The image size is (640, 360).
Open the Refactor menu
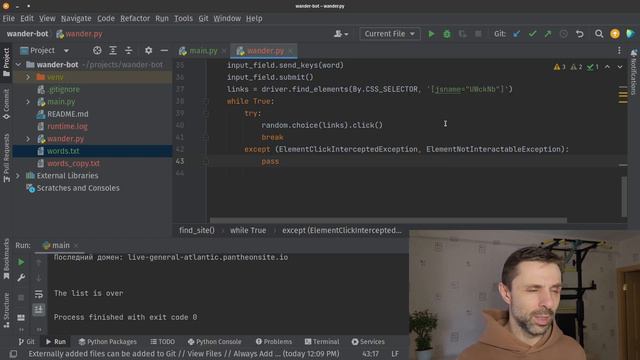(135, 18)
